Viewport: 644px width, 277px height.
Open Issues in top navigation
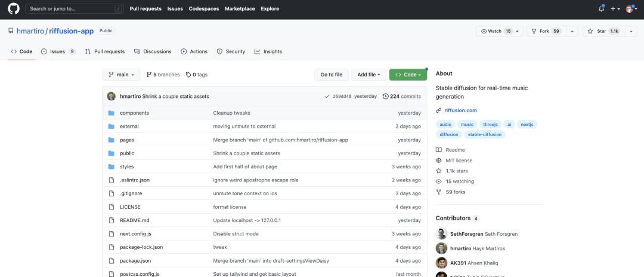pos(175,8)
